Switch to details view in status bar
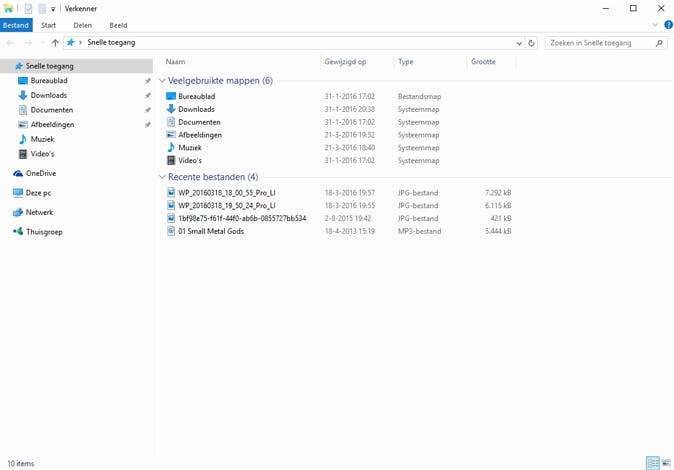 click(x=653, y=463)
